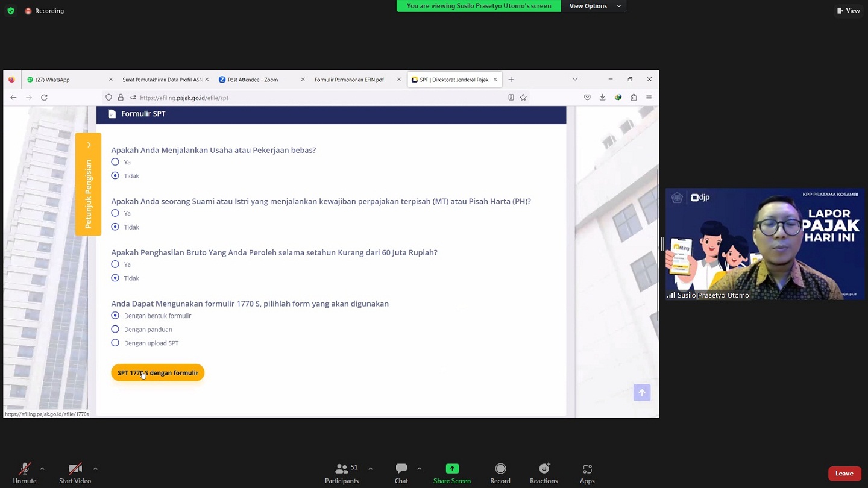Image resolution: width=868 pixels, height=488 pixels.
Task: Leave the Zoom meeting
Action: pos(844,474)
